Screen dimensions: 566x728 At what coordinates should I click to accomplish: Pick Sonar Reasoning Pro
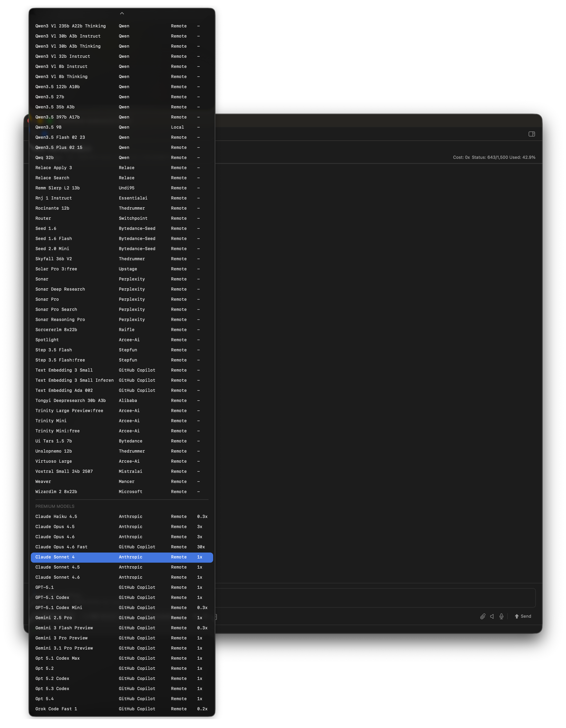(122, 320)
